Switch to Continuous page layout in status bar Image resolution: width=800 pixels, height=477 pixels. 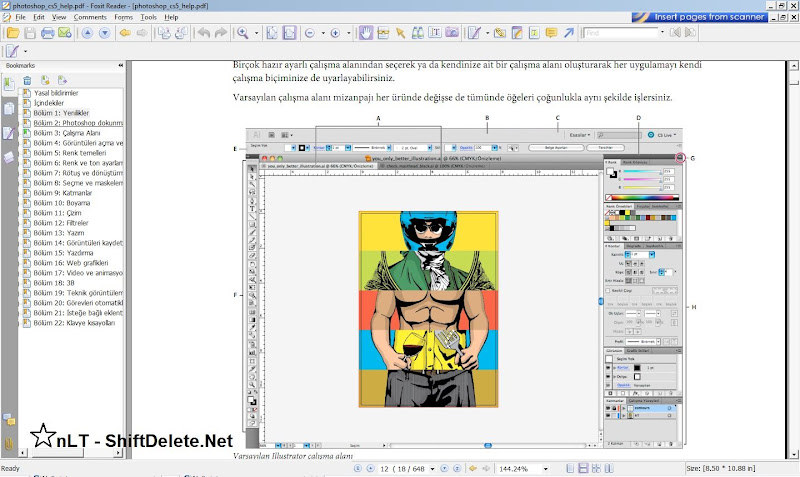point(583,468)
